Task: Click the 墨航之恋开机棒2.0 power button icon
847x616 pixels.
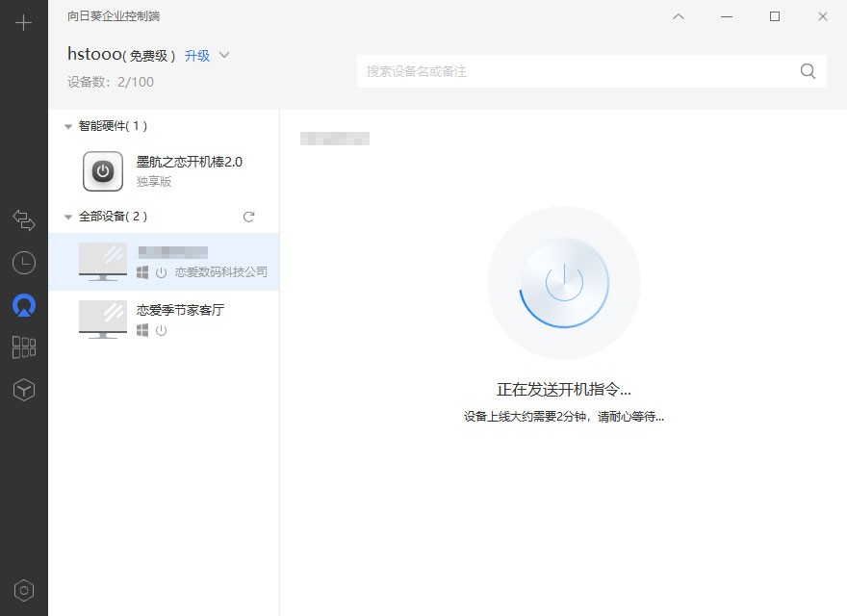Action: pyautogui.click(x=102, y=170)
